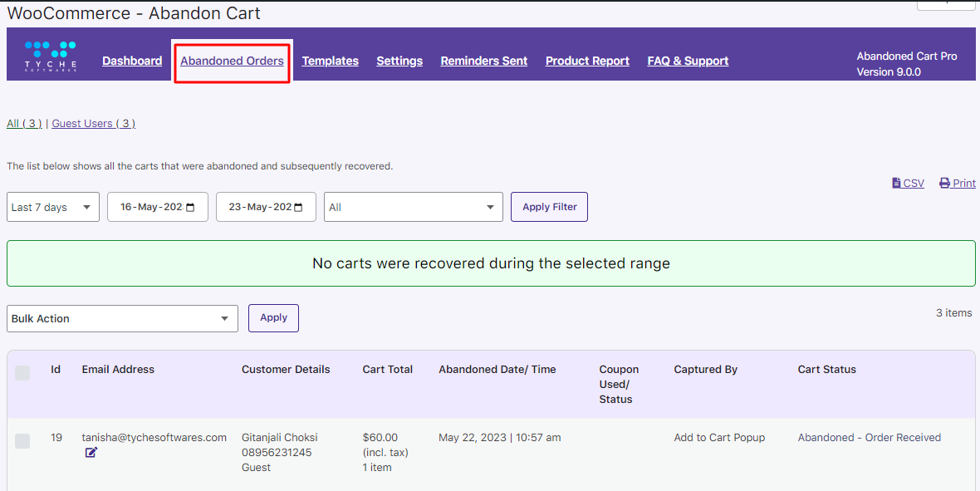The width and height of the screenshot is (980, 491).
Task: Open the Settings tab
Action: (x=399, y=61)
